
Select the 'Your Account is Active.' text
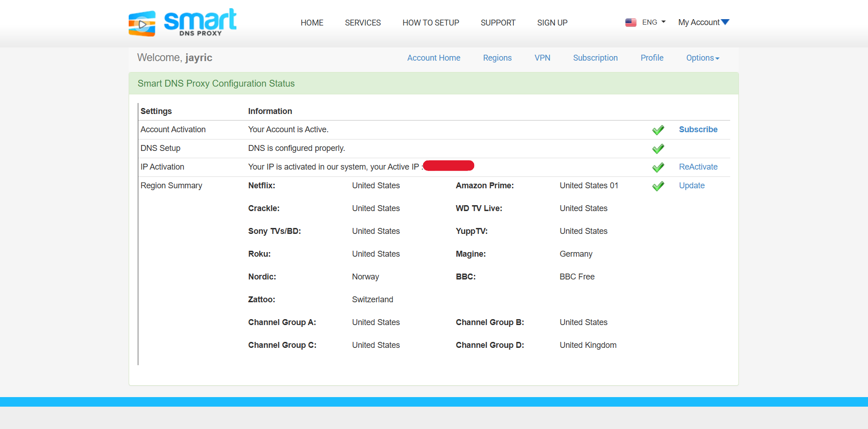288,129
